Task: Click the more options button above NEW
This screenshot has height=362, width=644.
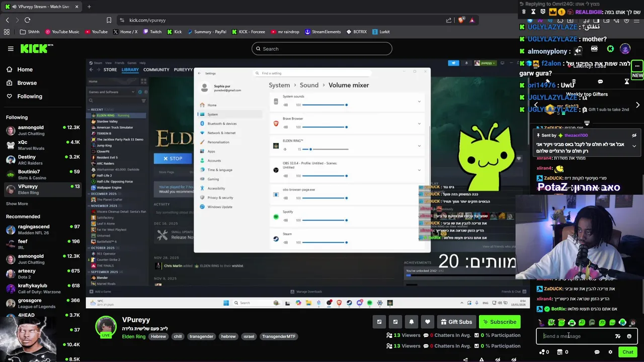Action: pyautogui.click(x=637, y=66)
